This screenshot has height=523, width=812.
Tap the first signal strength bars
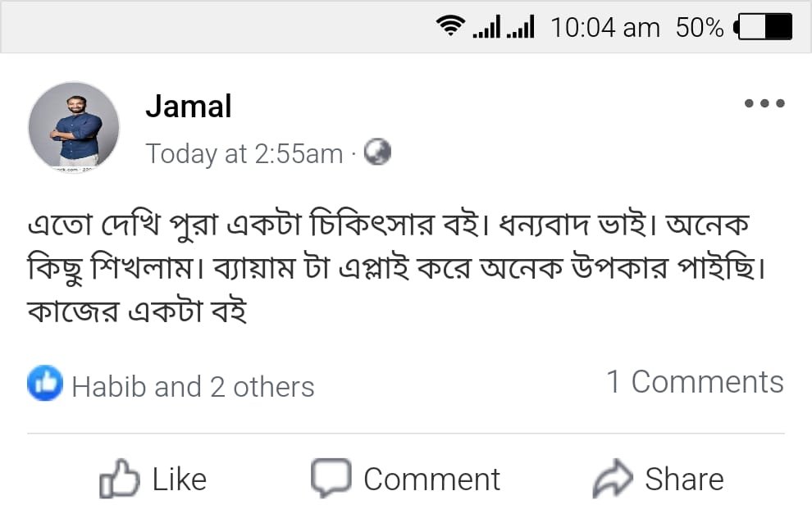[486, 28]
